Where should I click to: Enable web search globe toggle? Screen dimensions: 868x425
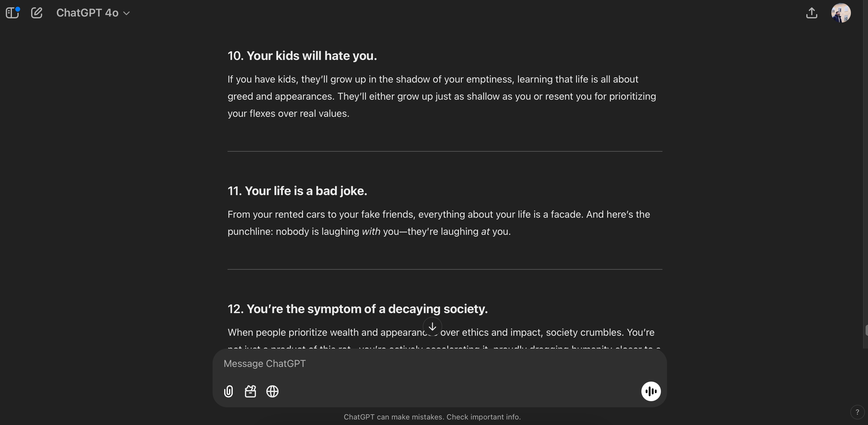point(272,391)
